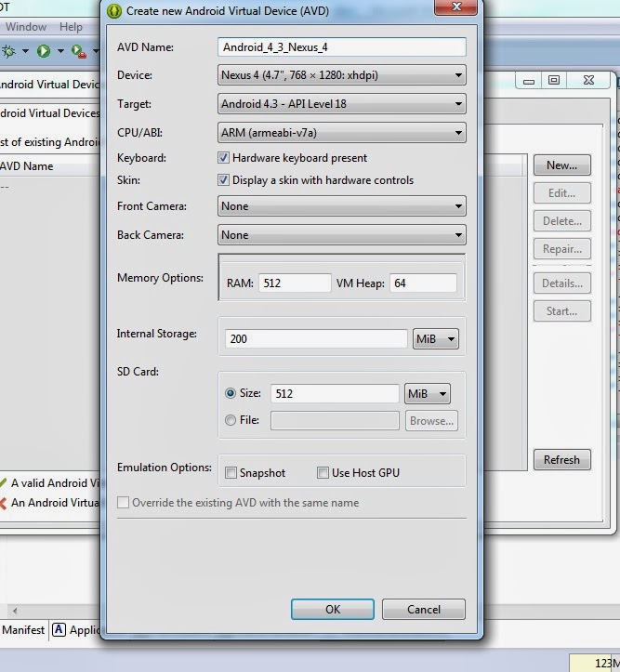
Task: Open Internal Storage MiB unit dropdown
Action: tap(436, 339)
